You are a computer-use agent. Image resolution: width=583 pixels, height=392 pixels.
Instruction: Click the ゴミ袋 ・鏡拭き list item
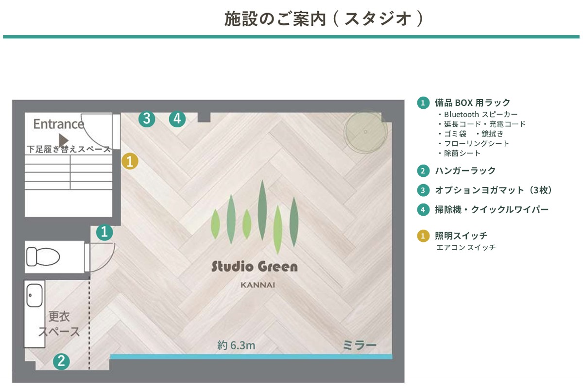click(x=470, y=134)
